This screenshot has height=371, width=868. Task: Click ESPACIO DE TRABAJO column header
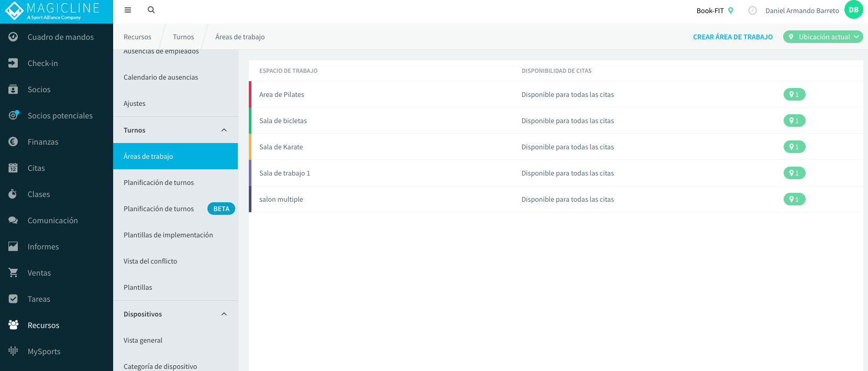coord(288,71)
